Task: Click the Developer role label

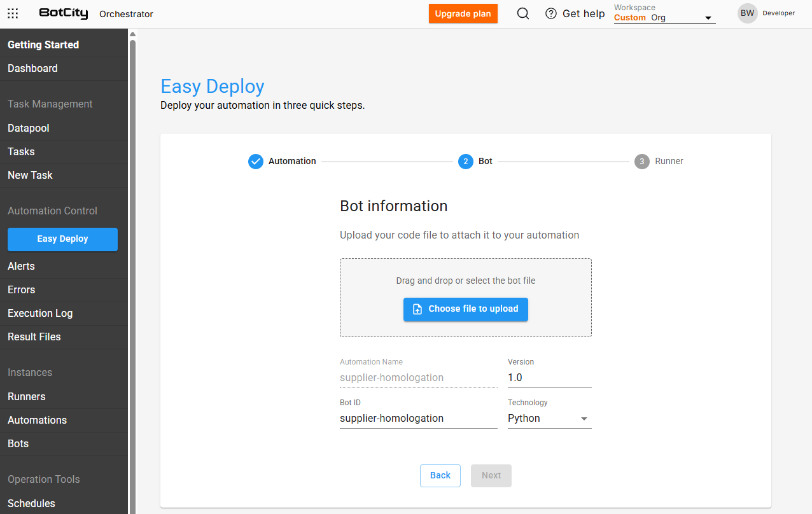Action: click(x=779, y=13)
